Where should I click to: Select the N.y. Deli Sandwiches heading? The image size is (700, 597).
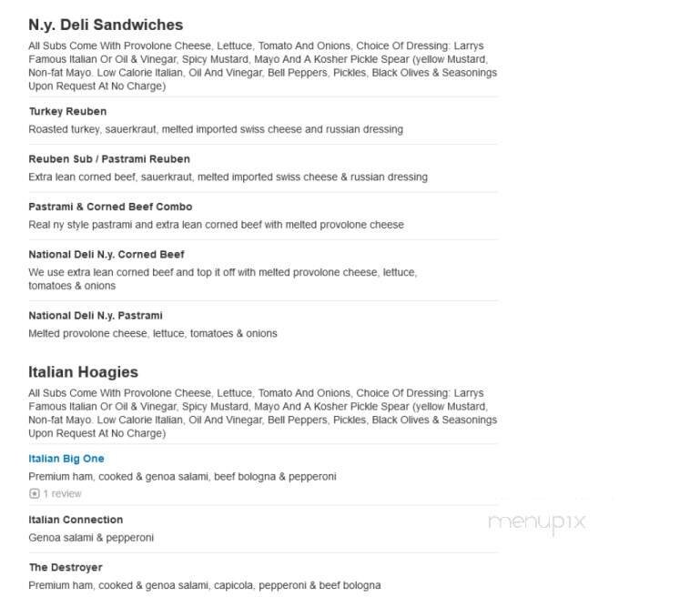[106, 25]
